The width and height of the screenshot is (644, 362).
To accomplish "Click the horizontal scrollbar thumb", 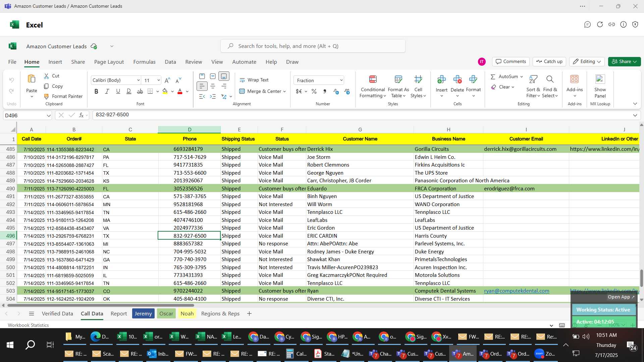I will pyautogui.click(x=101, y=305).
